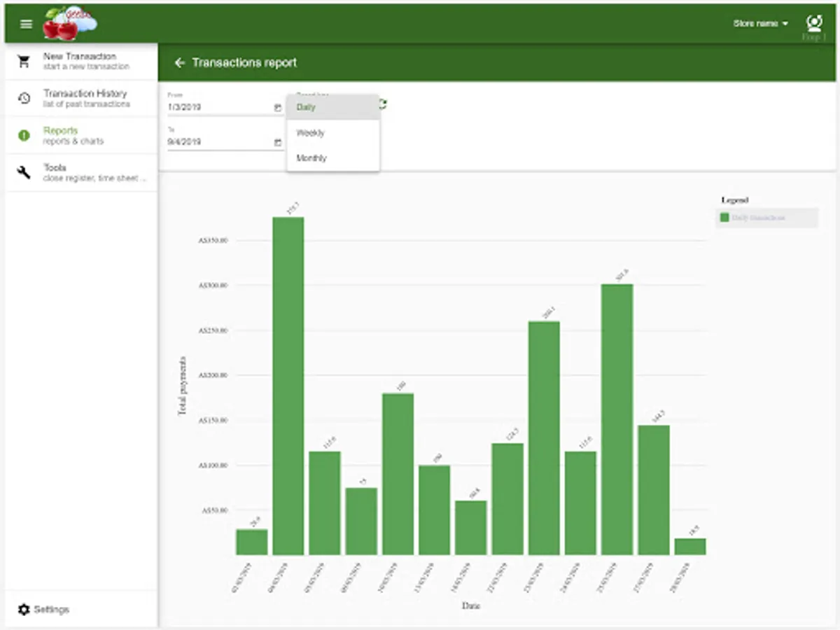Open the hamburger navigation menu
The image size is (840, 630).
(x=26, y=24)
